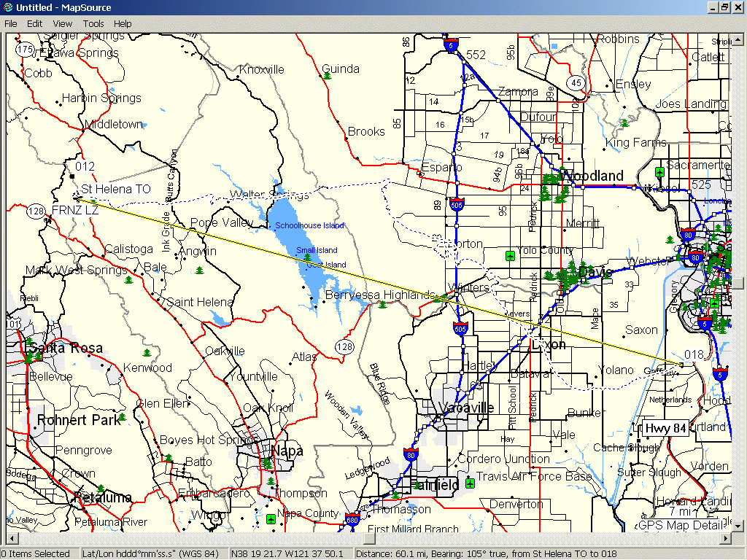Click the Interstate 5 shield near 552
Screen dimensions: 747x560
(451, 44)
